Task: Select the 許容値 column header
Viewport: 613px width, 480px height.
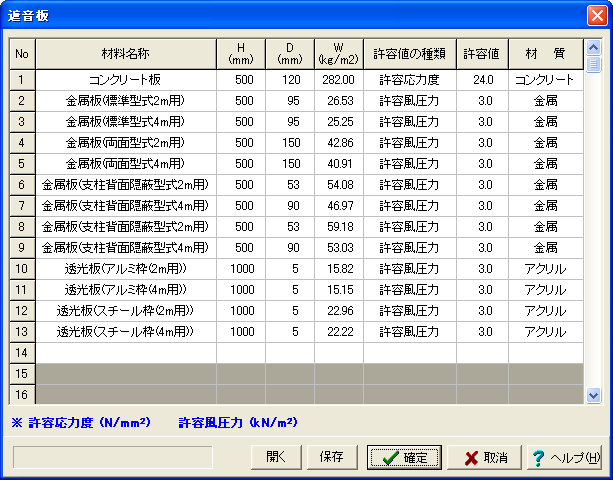Action: (x=482, y=54)
